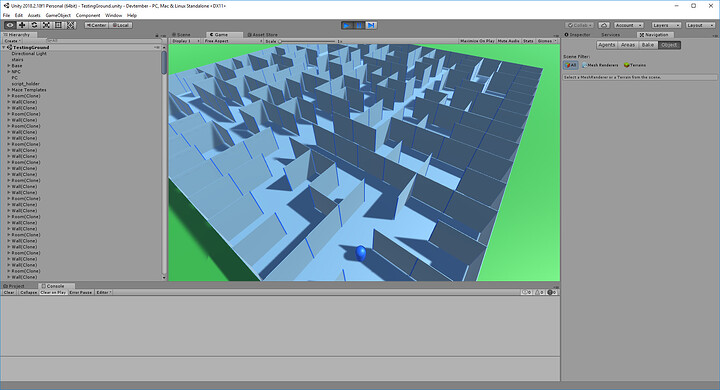The width and height of the screenshot is (720, 390).
Task: Expand the Base object
Action: pyautogui.click(x=8, y=66)
